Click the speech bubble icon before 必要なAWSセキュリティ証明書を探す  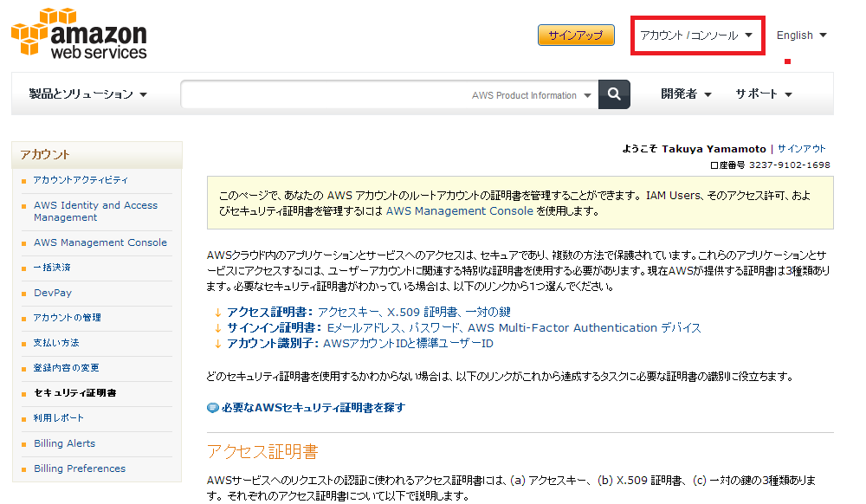[x=213, y=408]
